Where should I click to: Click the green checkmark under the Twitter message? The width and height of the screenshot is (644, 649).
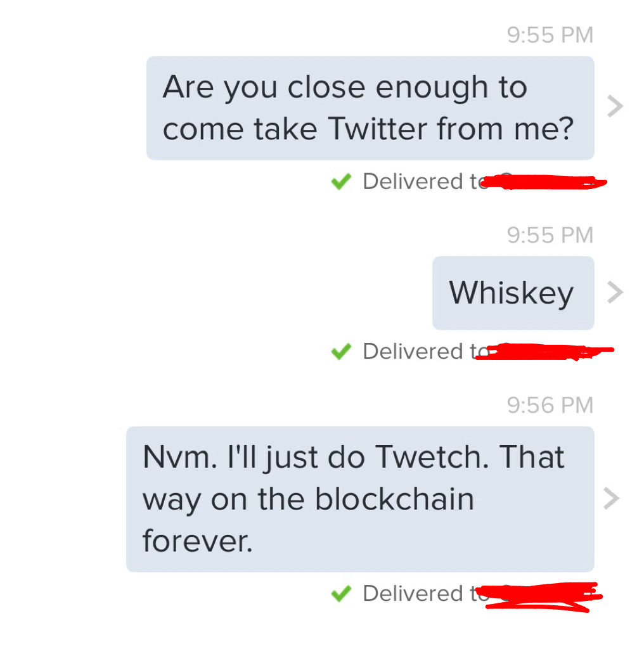pyautogui.click(x=341, y=183)
